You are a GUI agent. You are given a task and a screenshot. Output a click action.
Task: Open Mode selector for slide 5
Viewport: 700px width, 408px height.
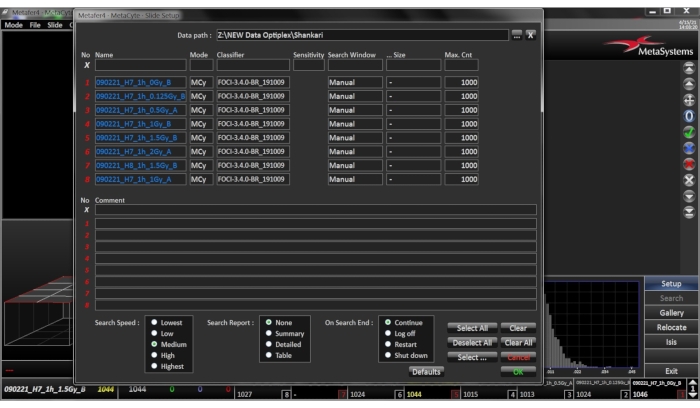pyautogui.click(x=199, y=138)
